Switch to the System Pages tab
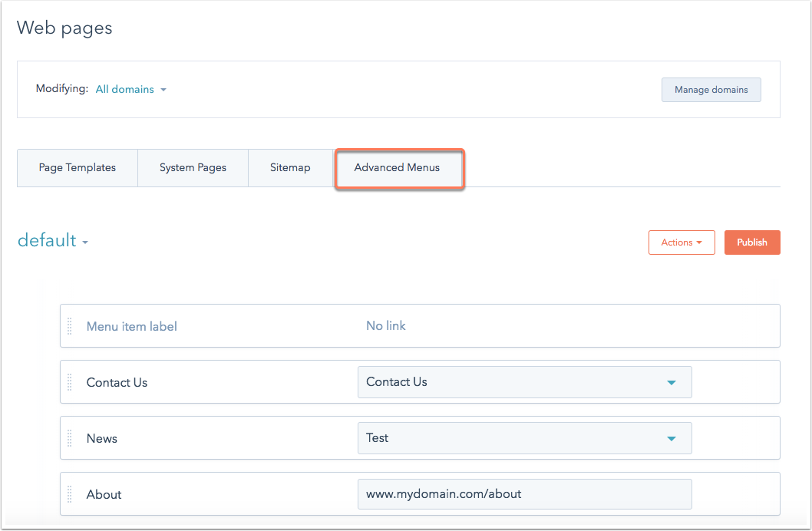 193,168
